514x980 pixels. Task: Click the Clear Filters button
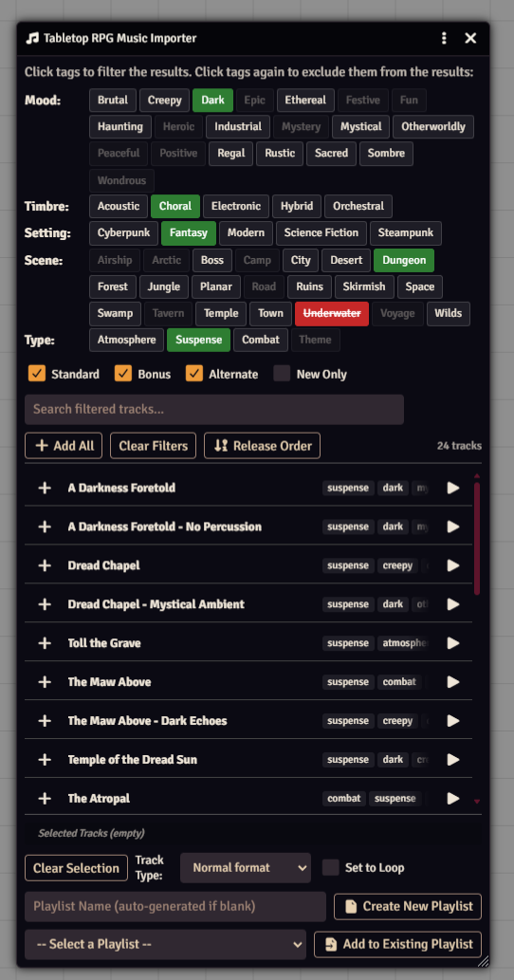click(153, 446)
